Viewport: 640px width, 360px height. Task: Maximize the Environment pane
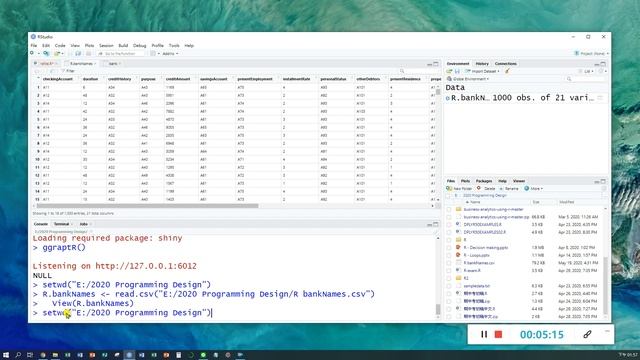(x=603, y=64)
